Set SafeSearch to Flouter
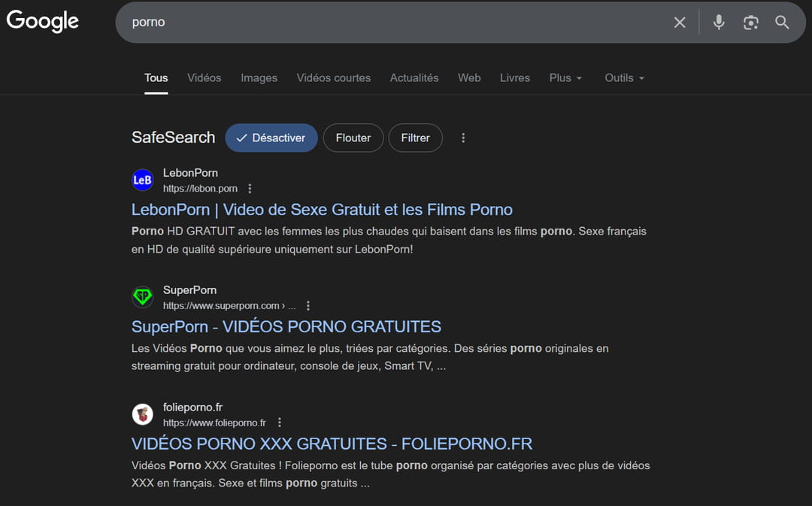This screenshot has height=506, width=812. pyautogui.click(x=353, y=138)
